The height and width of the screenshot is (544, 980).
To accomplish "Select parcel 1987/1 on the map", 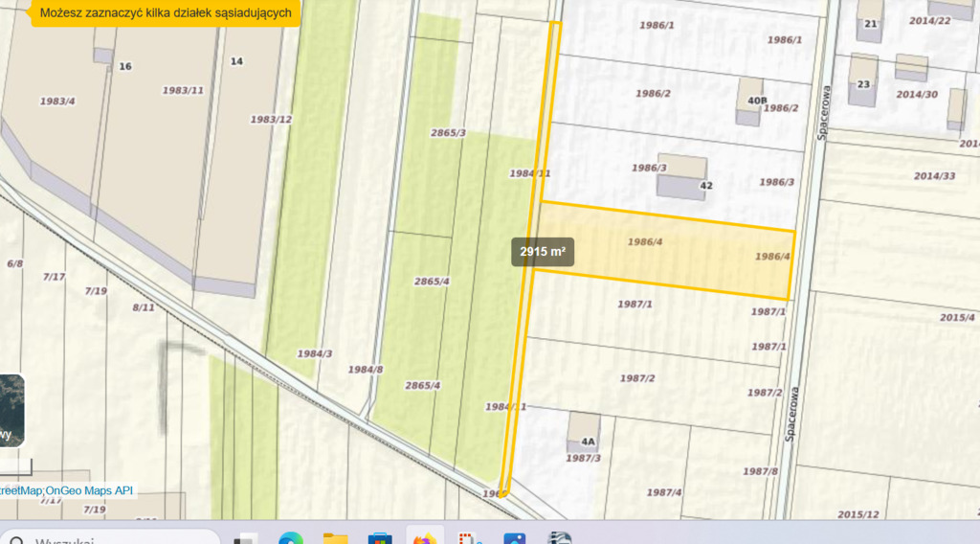I will [x=635, y=304].
